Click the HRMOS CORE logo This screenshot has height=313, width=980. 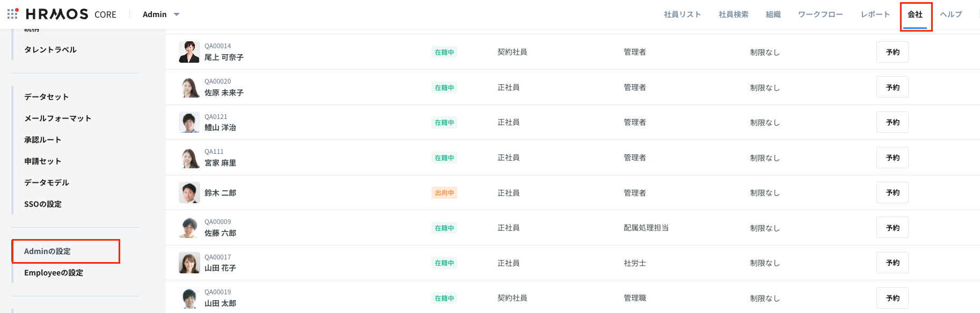pos(71,14)
